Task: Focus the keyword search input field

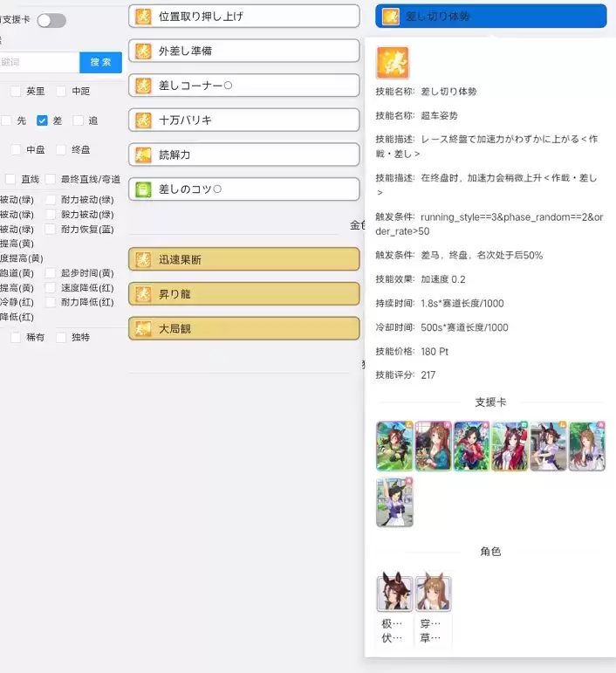Action: pos(39,62)
